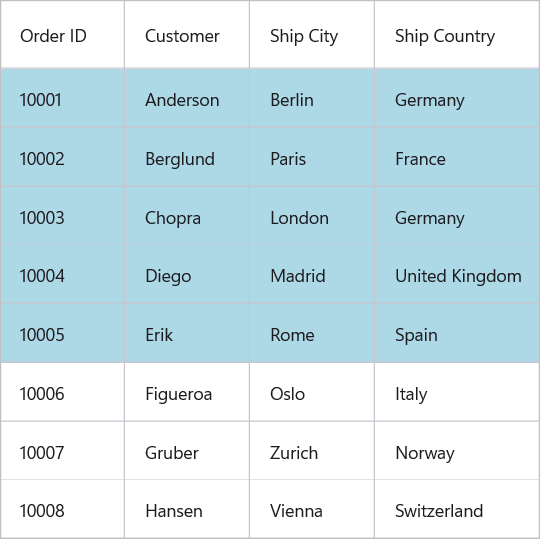Select the Zurich ship city cell
Image resolution: width=540 pixels, height=539 pixels.
tap(312, 450)
